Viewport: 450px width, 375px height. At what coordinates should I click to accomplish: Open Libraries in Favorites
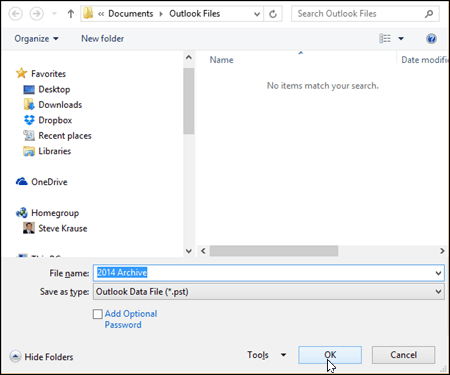[55, 151]
